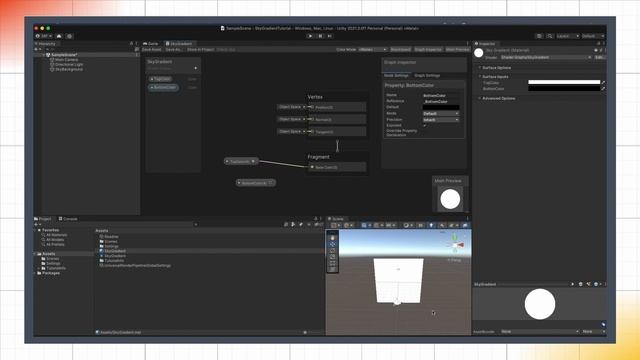Click the Save Asset button
Image resolution: width=640 pixels, height=360 pixels.
151,49
